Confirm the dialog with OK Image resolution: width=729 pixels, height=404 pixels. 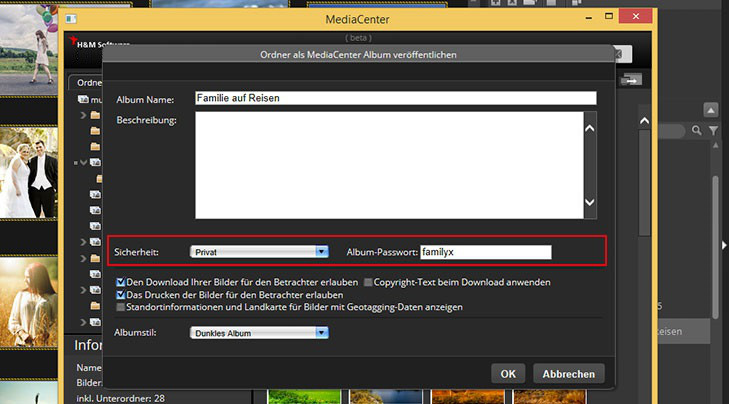(508, 374)
